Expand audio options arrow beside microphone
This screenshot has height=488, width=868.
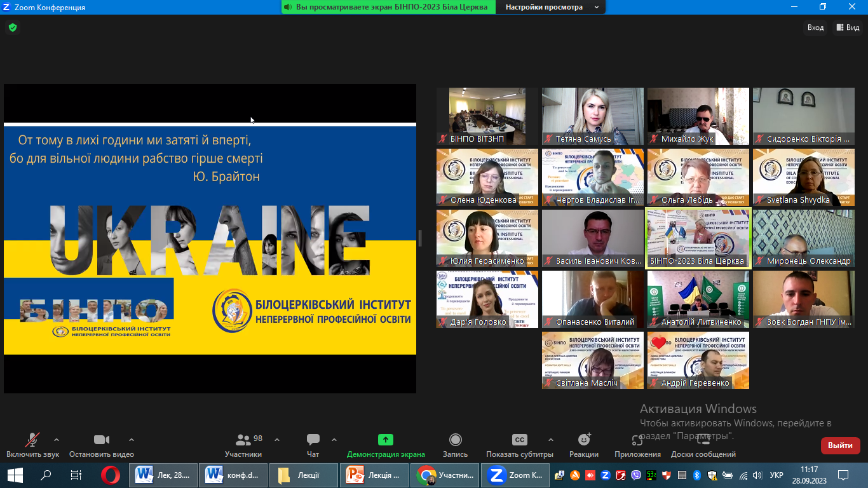[x=57, y=440]
